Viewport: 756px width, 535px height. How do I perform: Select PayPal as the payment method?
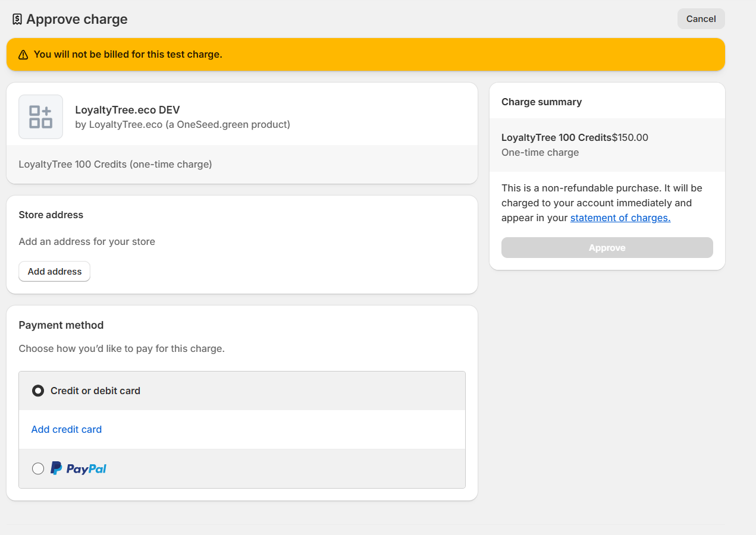point(37,468)
